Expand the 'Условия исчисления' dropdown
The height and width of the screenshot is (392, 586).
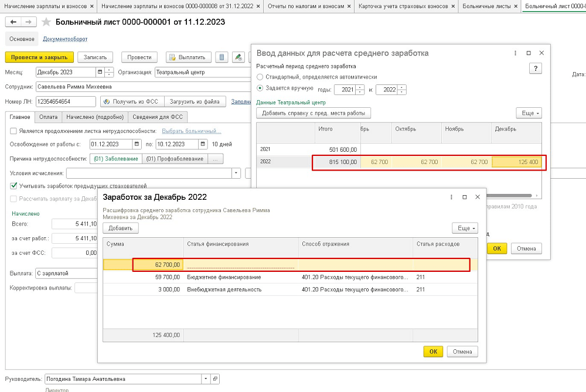236,173
